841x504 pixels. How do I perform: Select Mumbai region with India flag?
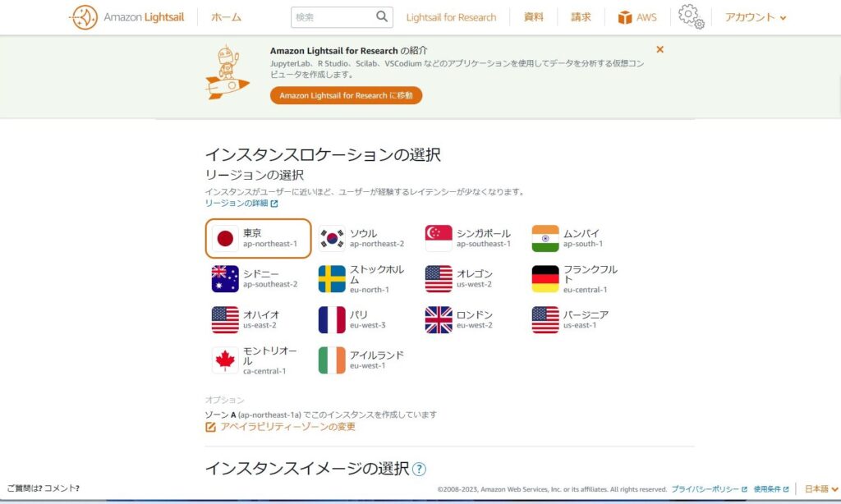pos(545,239)
